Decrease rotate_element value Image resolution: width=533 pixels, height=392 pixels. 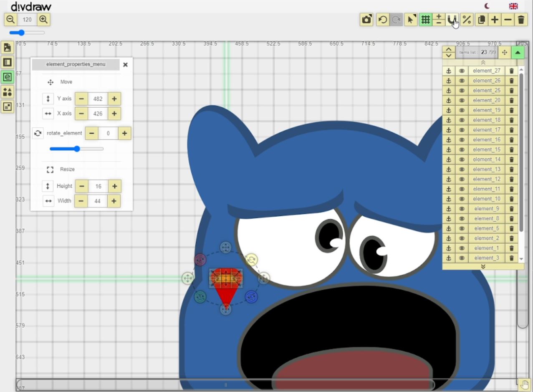[92, 133]
